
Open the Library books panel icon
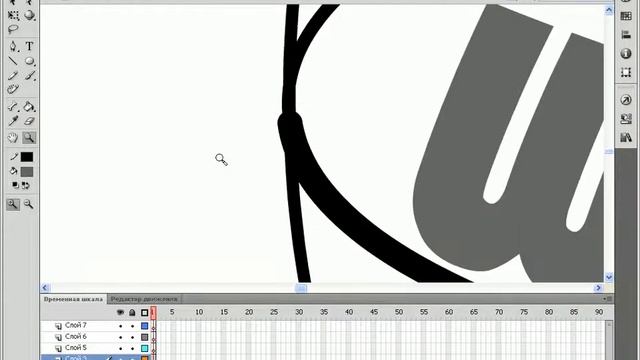(x=626, y=138)
